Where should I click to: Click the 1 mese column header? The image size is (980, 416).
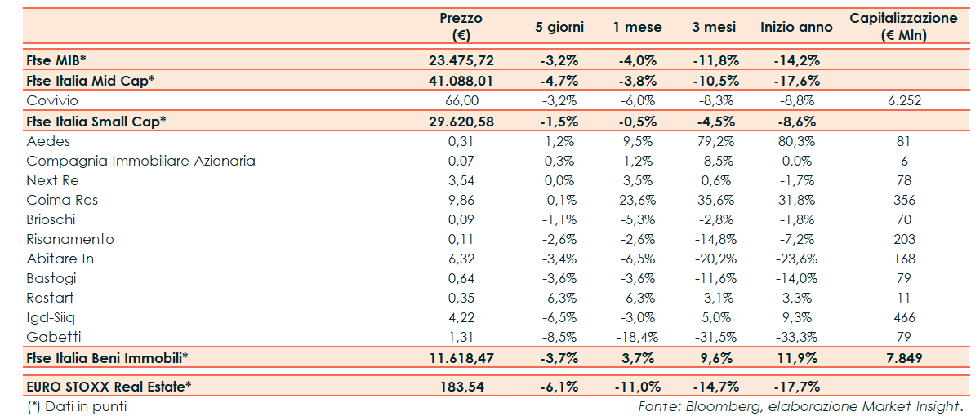pos(637,27)
